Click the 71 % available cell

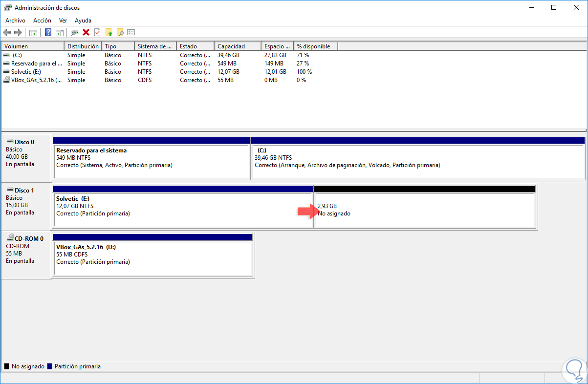303,55
